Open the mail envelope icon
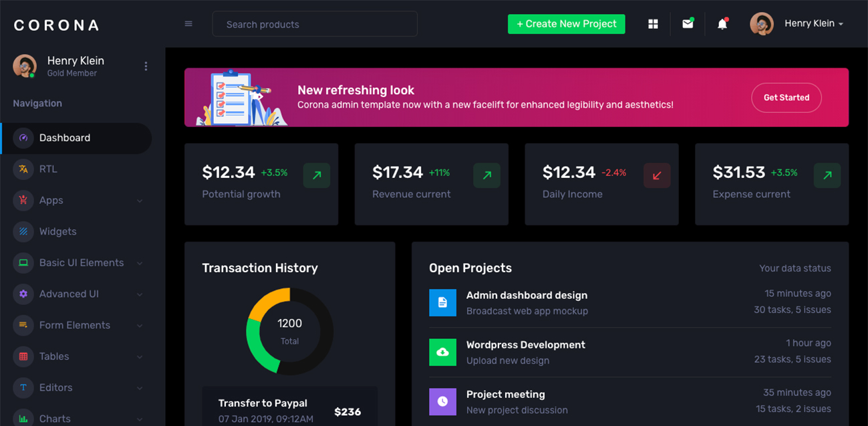The width and height of the screenshot is (868, 426). point(687,24)
